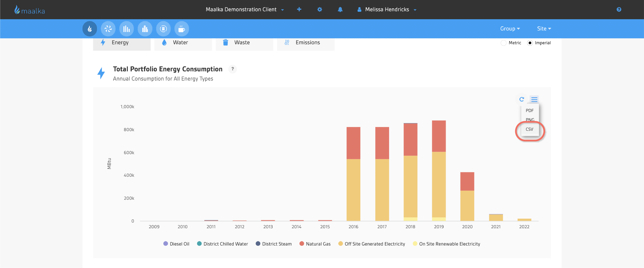Open help question mark in header
644x268 pixels.
(619, 10)
